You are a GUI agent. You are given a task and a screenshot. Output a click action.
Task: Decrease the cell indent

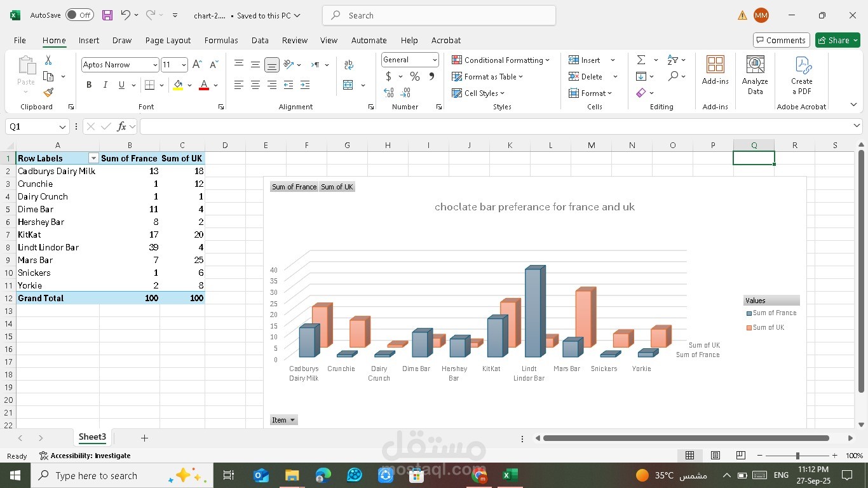(x=288, y=85)
